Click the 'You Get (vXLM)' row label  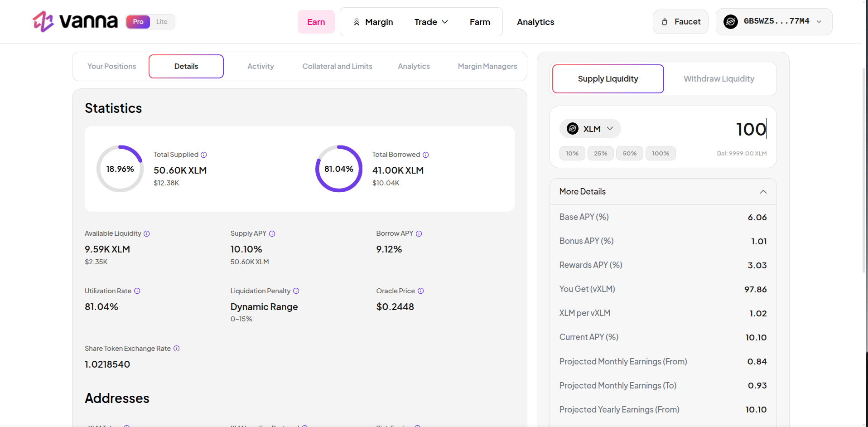coord(587,289)
